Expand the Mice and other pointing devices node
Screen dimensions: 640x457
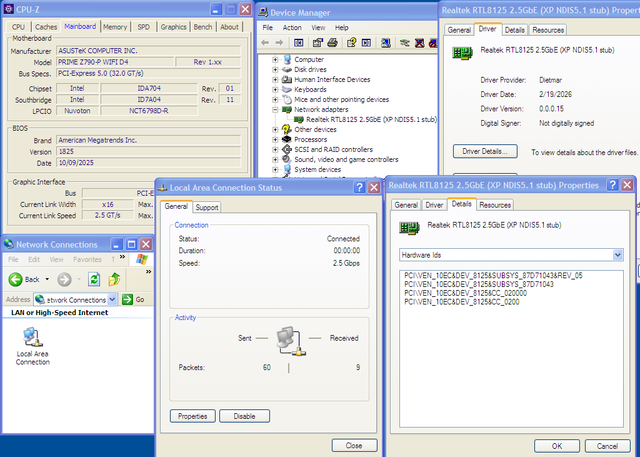pos(275,100)
